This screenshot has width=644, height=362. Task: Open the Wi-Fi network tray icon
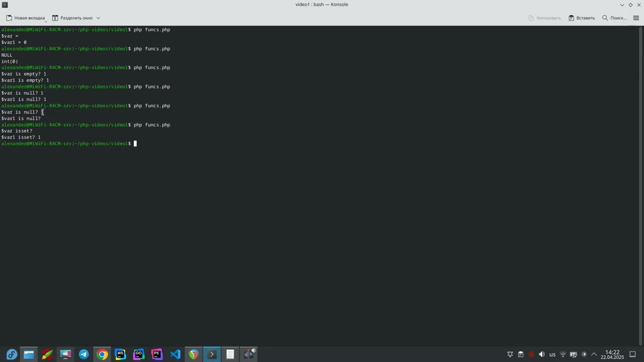(x=563, y=354)
